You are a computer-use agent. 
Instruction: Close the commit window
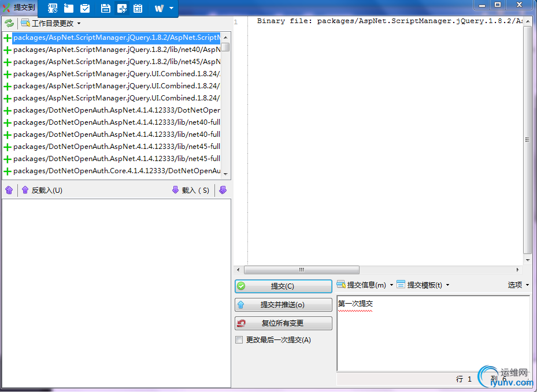[x=520, y=5]
